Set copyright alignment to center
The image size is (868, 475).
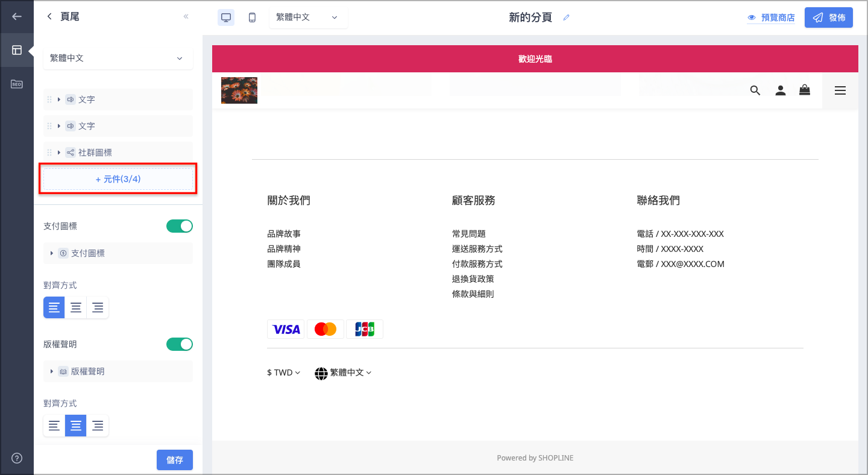click(x=76, y=426)
